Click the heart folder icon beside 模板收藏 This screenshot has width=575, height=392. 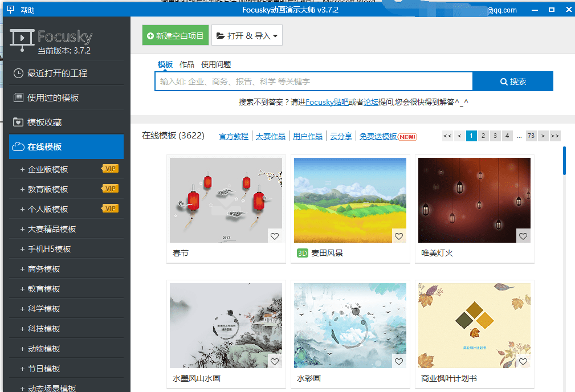[18, 122]
